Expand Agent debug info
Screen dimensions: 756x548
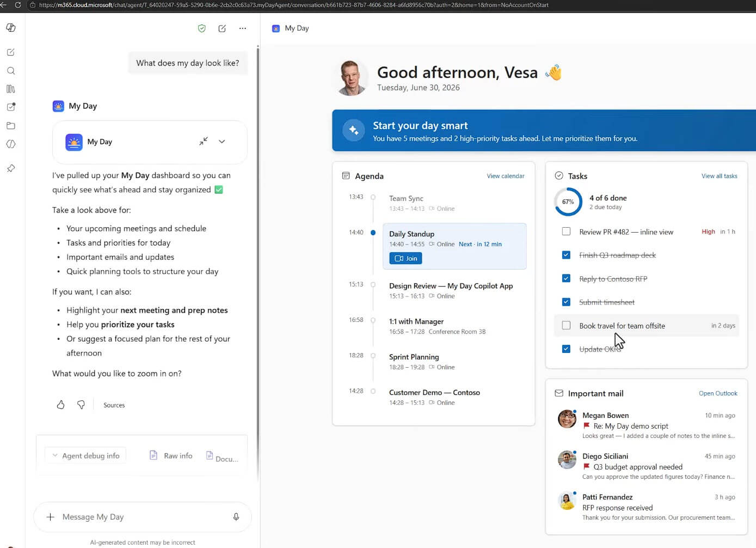tap(85, 455)
